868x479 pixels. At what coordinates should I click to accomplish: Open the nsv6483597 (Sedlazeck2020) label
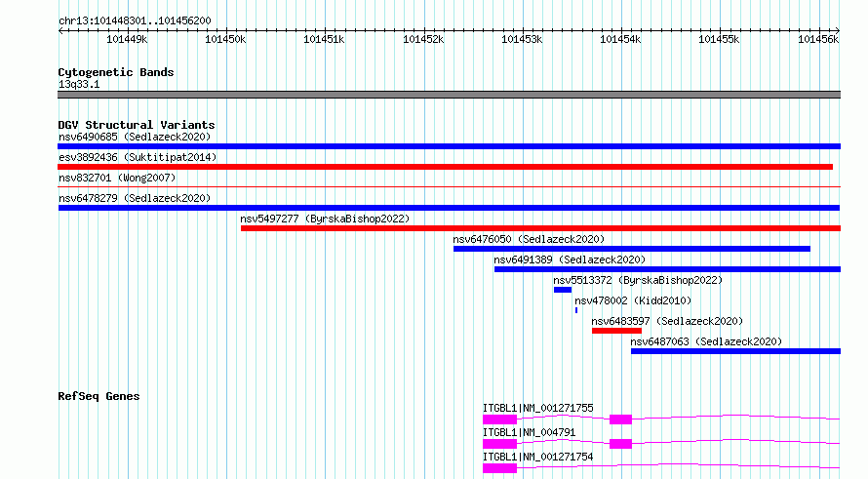pos(667,321)
